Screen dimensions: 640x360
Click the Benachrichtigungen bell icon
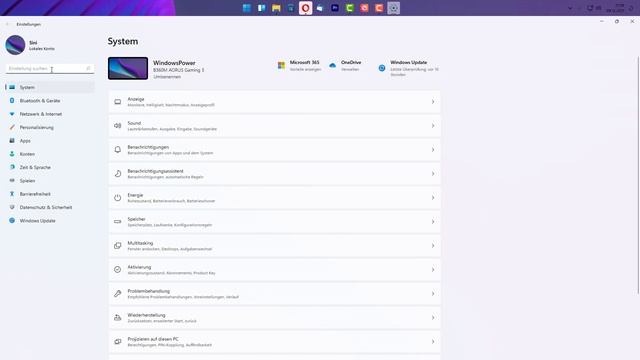click(118, 150)
